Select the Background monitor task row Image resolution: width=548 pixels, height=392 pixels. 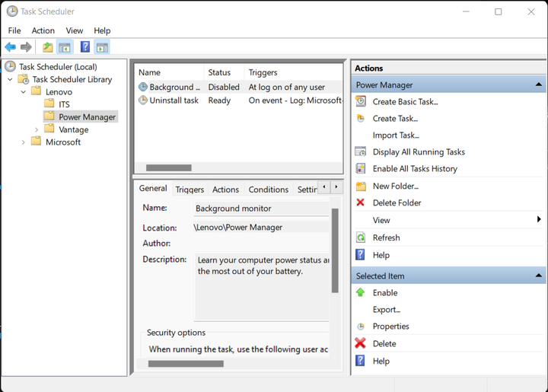tap(239, 87)
